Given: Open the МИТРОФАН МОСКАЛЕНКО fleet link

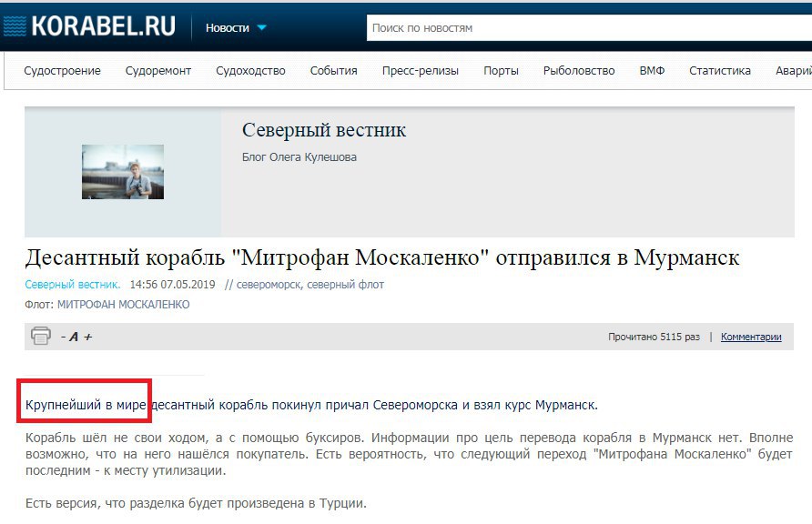Looking at the screenshot, I should click(x=123, y=305).
